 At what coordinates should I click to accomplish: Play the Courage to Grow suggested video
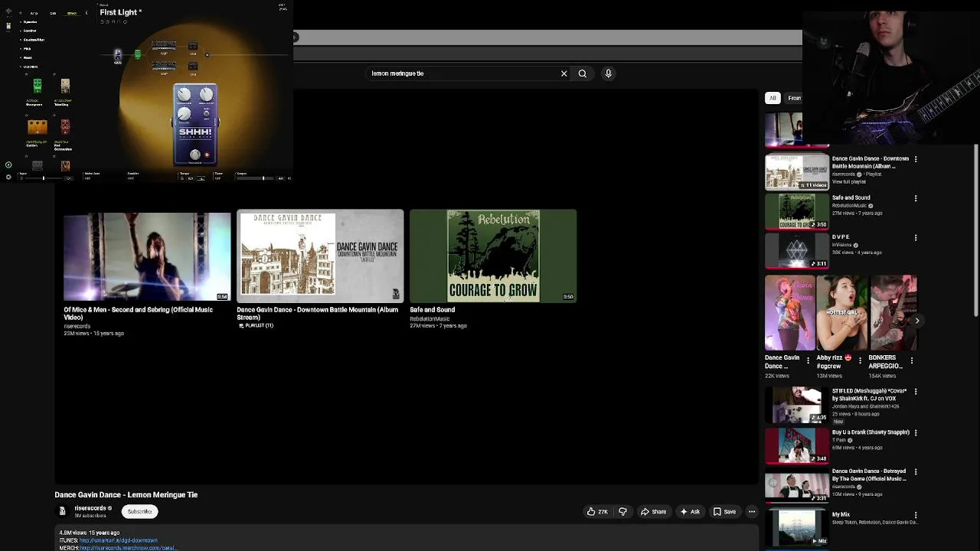point(493,256)
